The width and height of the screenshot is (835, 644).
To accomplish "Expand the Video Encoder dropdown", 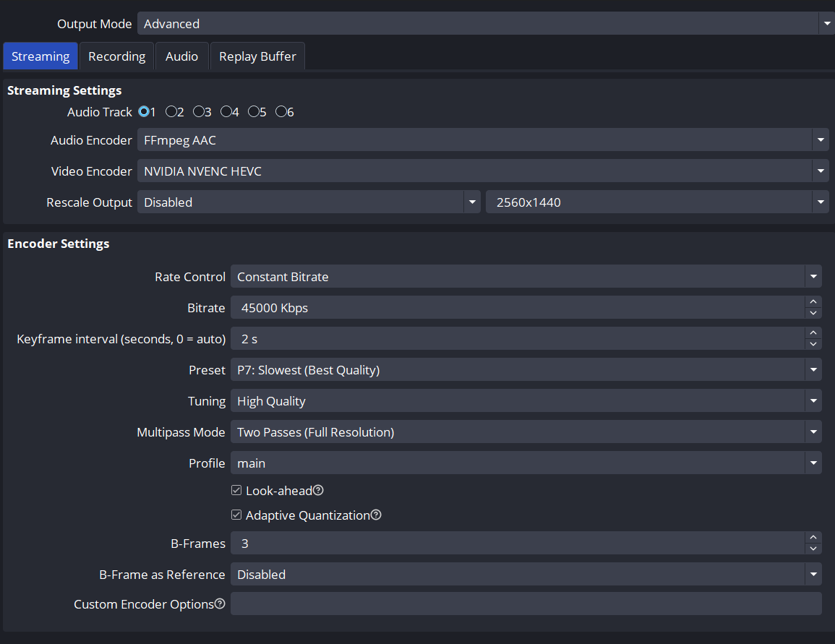I will tap(820, 172).
